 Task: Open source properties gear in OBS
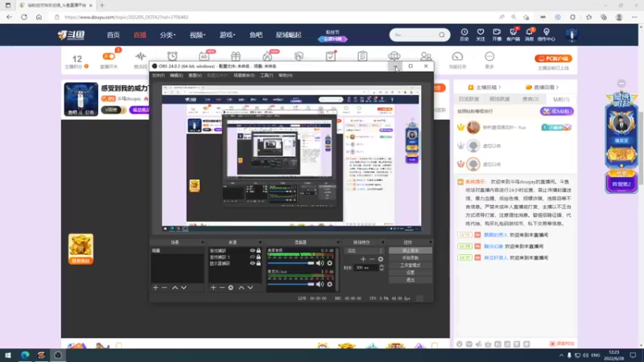tap(231, 288)
